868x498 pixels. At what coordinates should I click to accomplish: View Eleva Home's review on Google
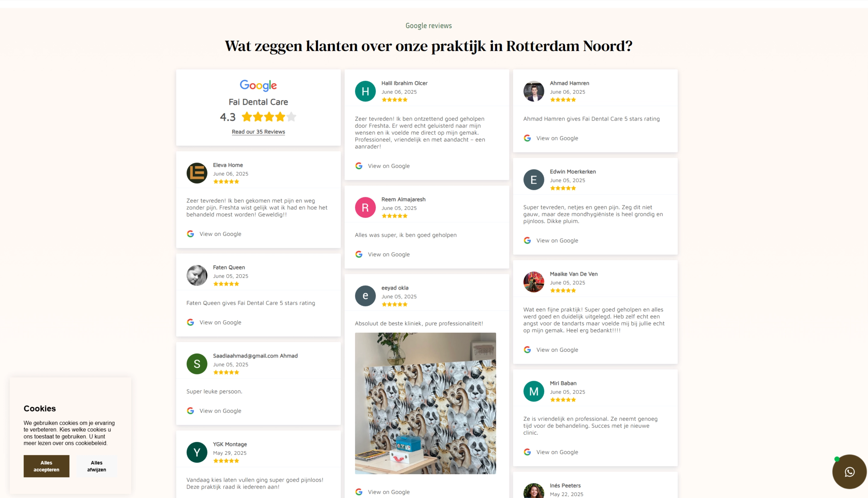coord(220,234)
